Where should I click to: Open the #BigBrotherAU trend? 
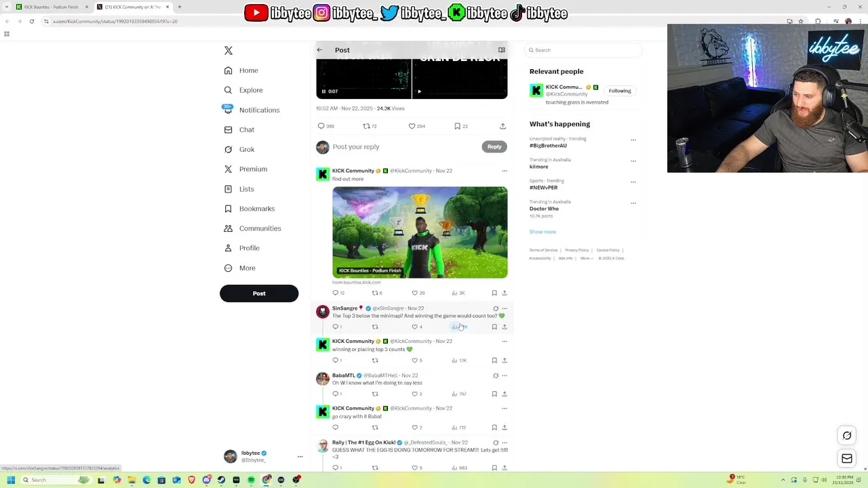[548, 146]
